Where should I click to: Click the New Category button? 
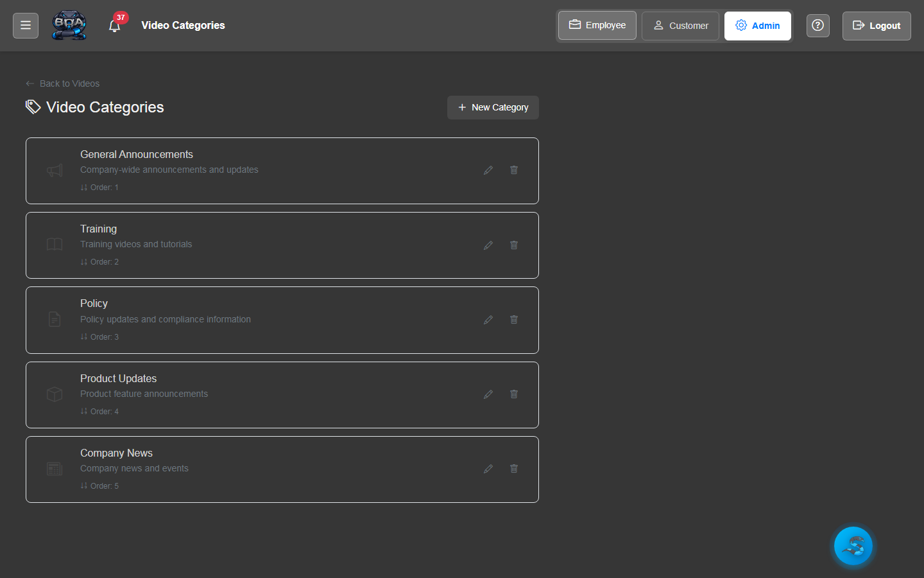493,107
